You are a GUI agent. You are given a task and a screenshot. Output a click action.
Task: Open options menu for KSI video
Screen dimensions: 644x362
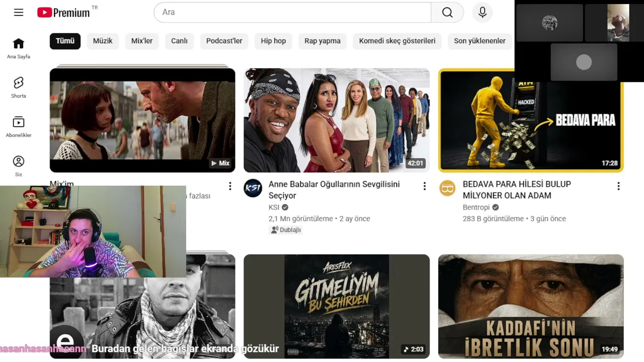tap(424, 186)
